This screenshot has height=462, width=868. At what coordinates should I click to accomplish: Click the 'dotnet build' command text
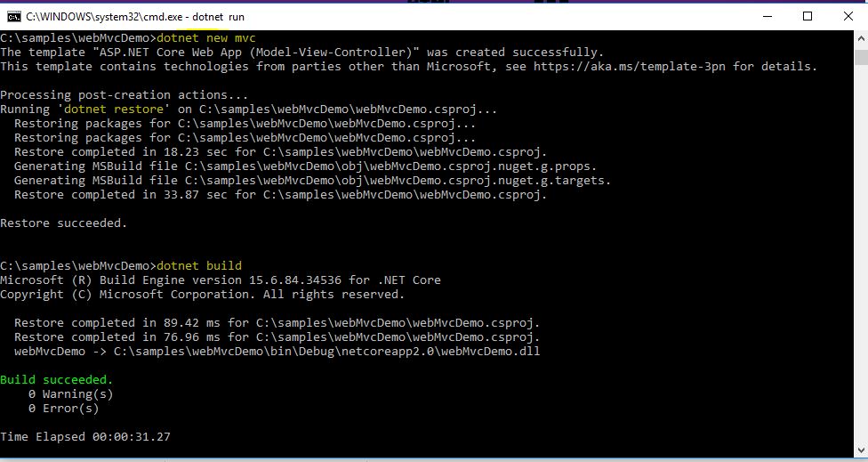199,266
